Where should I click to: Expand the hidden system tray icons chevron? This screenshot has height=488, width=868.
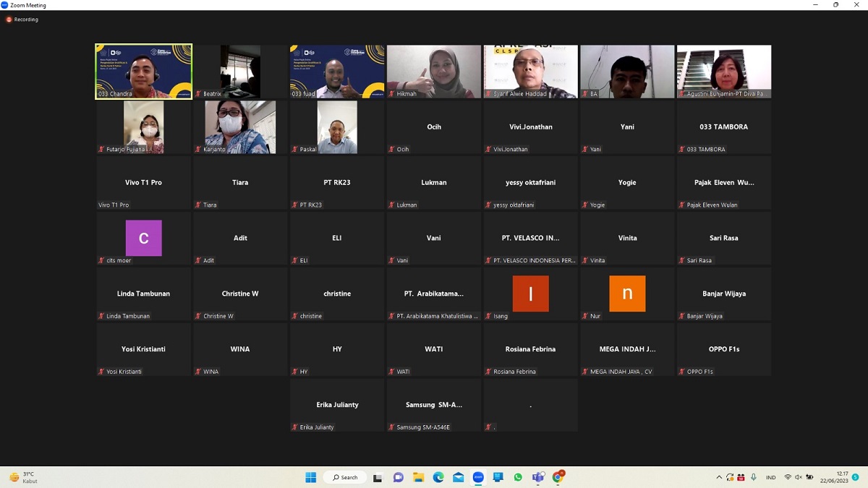tap(719, 477)
